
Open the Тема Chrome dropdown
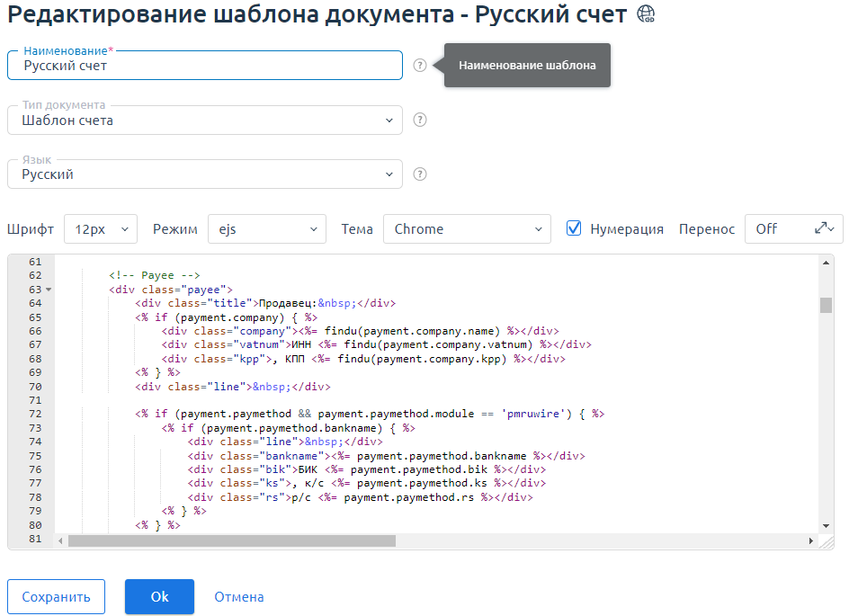pos(467,229)
